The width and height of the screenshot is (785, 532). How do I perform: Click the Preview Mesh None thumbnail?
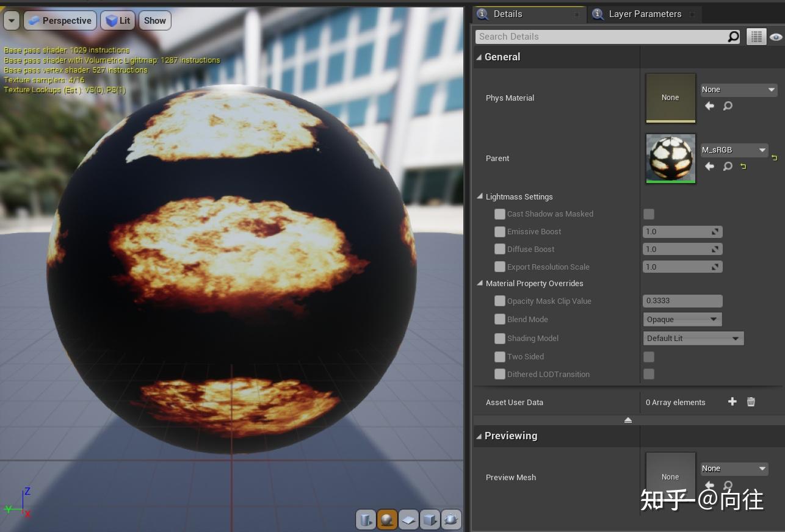(x=670, y=476)
